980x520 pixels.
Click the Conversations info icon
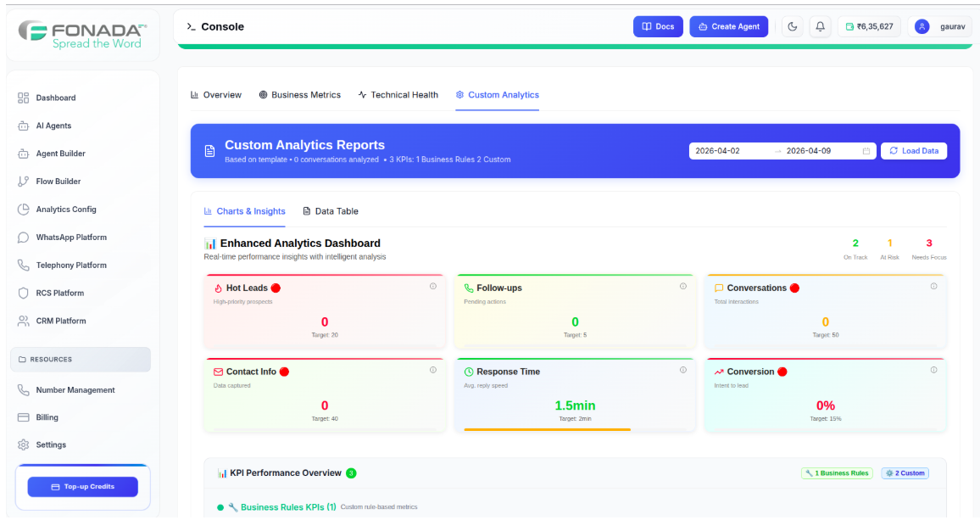933,287
